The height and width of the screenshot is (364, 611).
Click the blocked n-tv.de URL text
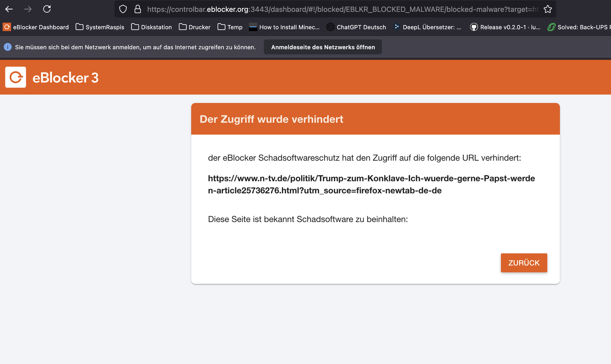[x=371, y=184]
